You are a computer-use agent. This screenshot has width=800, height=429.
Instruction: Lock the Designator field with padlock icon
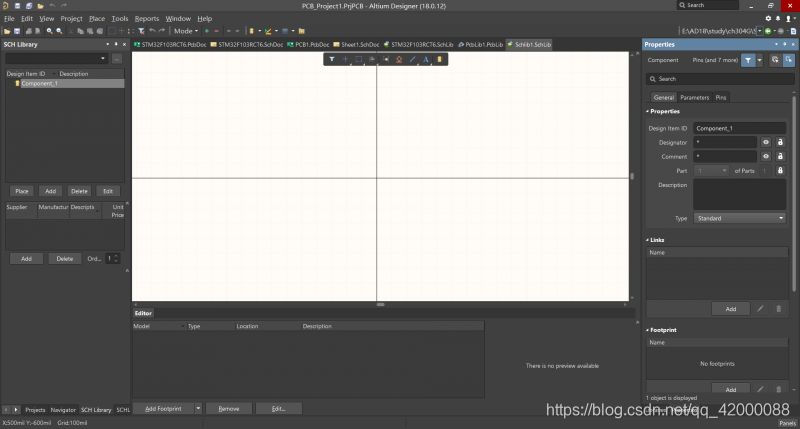pos(780,143)
